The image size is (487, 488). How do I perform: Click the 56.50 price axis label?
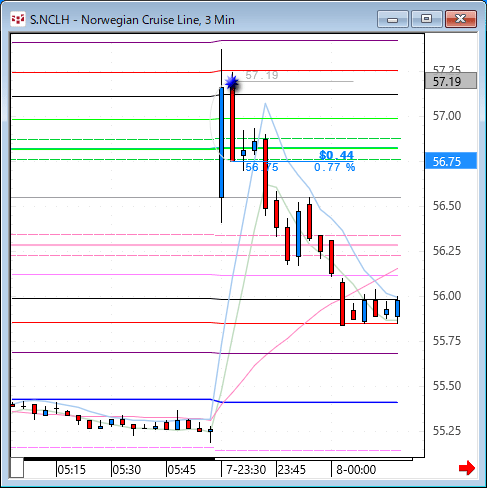pyautogui.click(x=447, y=206)
